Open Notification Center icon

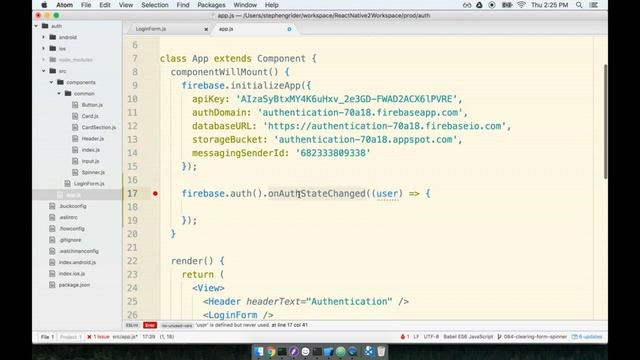tap(594, 5)
